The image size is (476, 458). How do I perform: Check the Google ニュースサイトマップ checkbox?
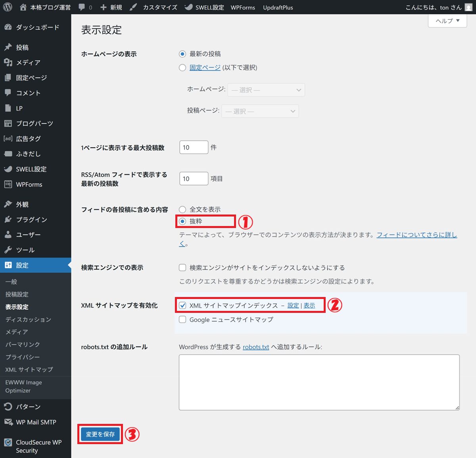click(x=182, y=320)
